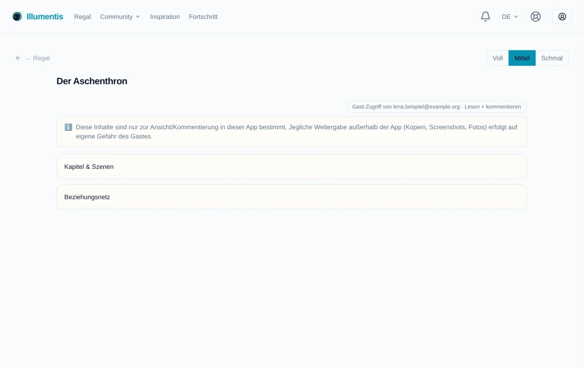Screen dimensions: 588x368
Task: Open the Fortschritt nav item
Action: tap(203, 17)
